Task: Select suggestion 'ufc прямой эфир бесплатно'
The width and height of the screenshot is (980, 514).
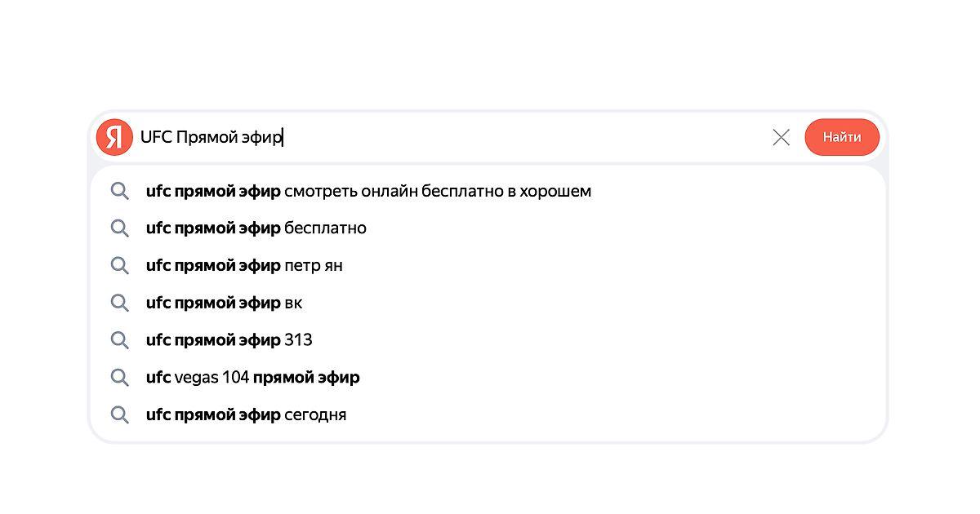Action: (x=488, y=228)
